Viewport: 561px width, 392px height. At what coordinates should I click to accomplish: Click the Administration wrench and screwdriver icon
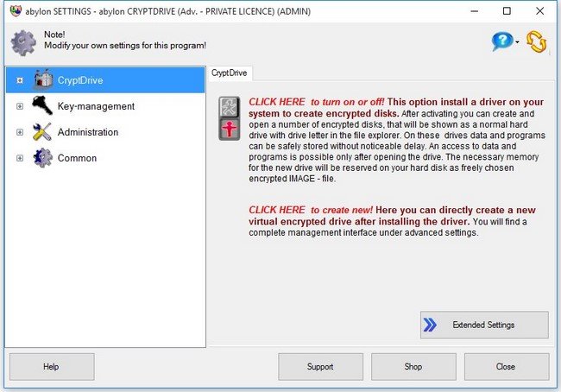(42, 132)
